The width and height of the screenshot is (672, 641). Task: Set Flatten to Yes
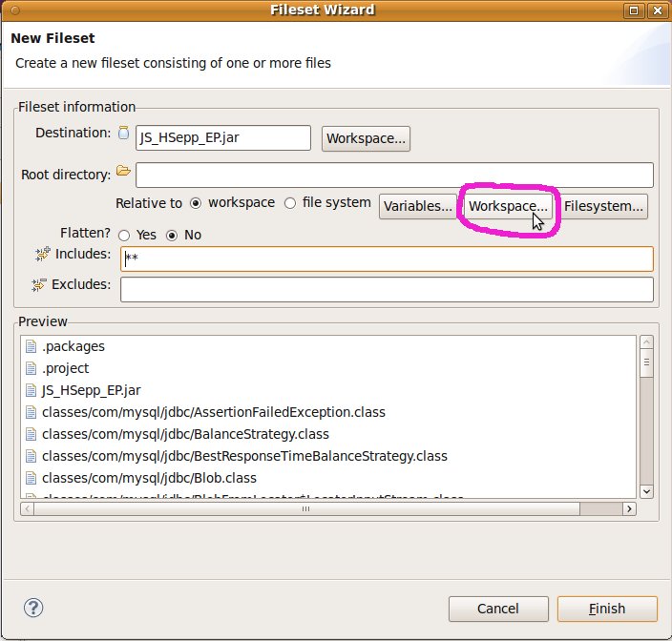[x=125, y=235]
